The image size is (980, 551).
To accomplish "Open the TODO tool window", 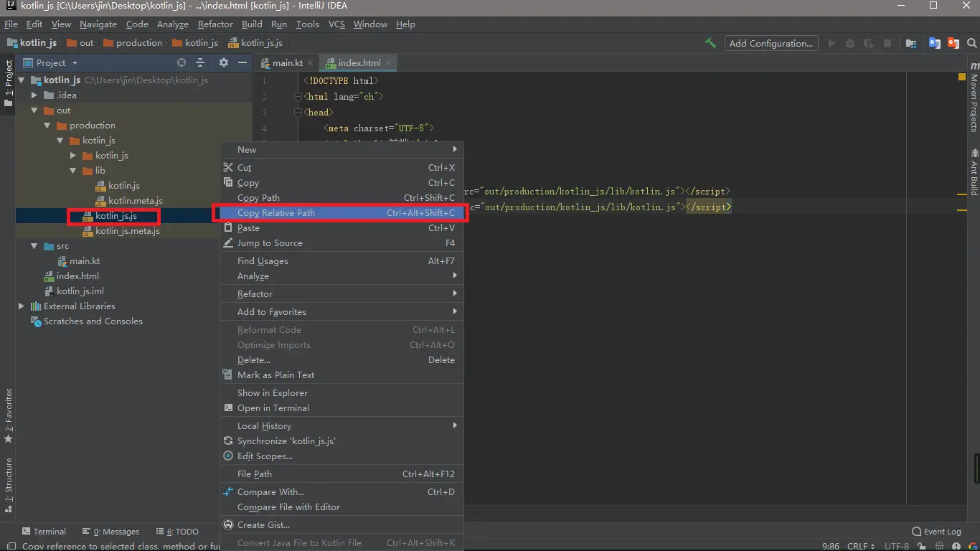I will [177, 532].
